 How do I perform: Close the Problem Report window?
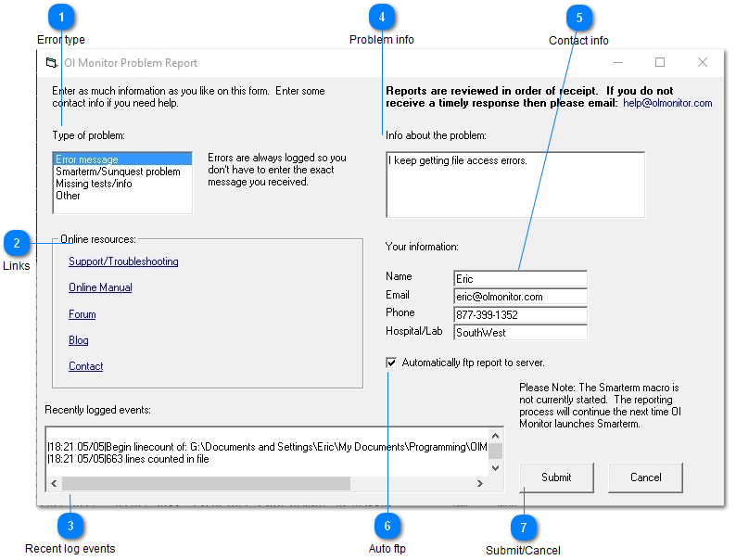703,62
